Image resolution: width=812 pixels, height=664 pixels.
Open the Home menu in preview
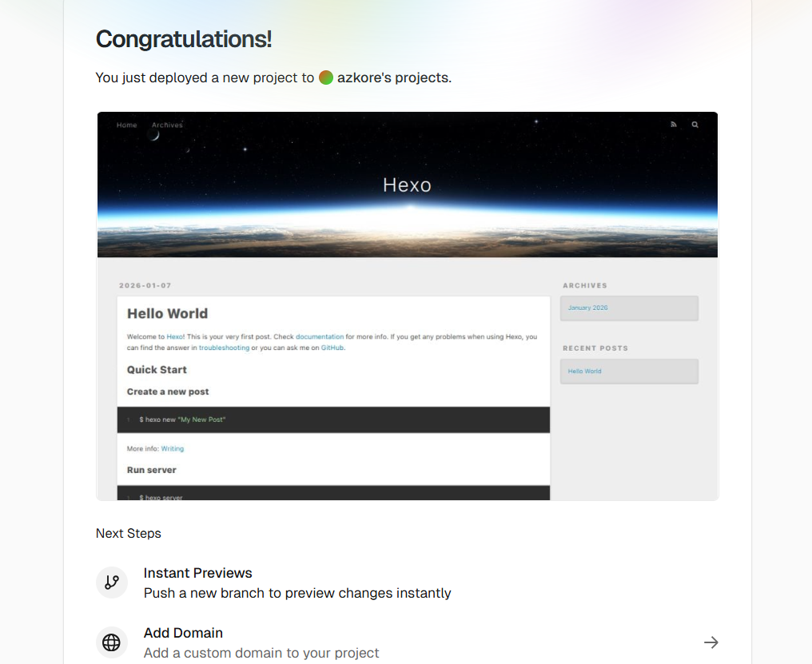(126, 125)
